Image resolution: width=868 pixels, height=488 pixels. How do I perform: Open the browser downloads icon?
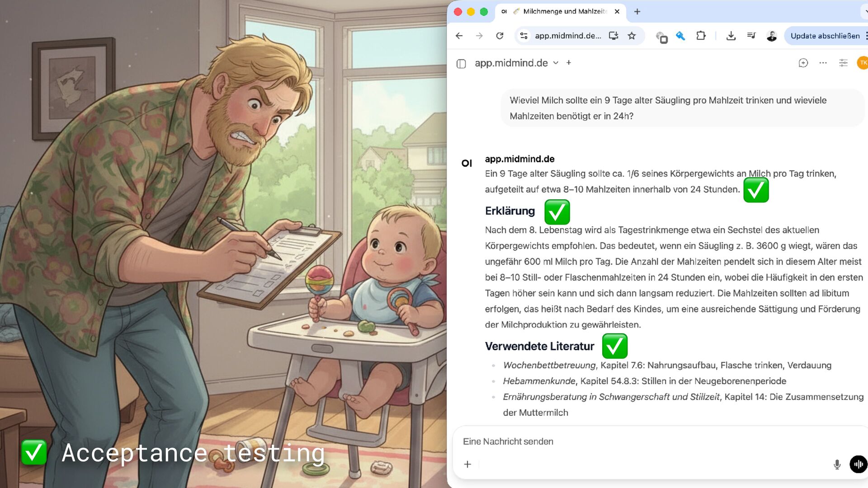pyautogui.click(x=731, y=36)
